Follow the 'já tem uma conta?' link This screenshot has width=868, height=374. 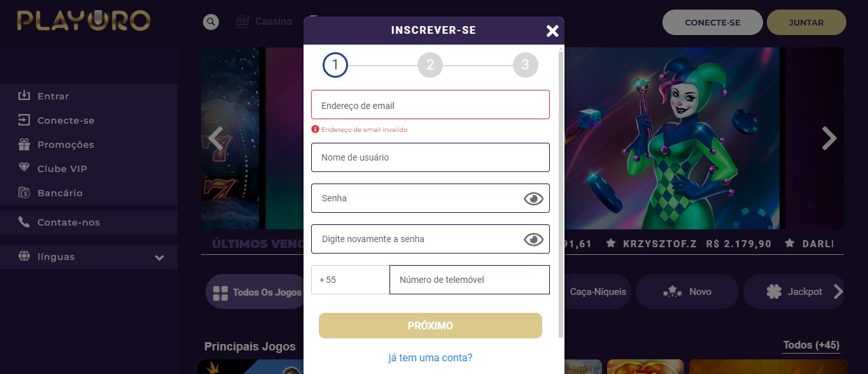pyautogui.click(x=430, y=357)
